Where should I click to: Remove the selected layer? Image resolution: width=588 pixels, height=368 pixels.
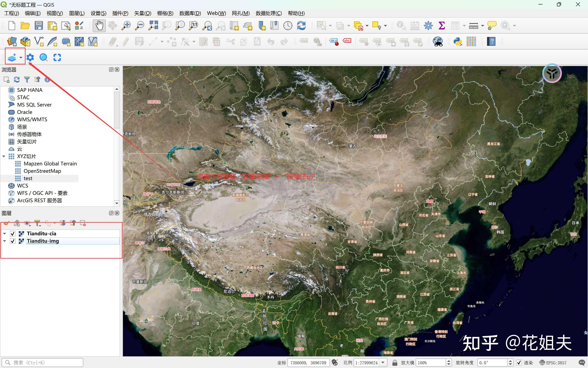[83, 223]
